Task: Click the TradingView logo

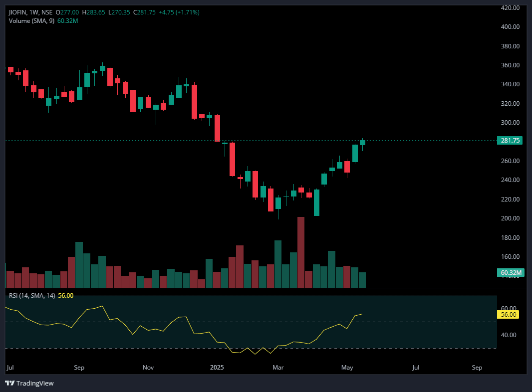Action: (29, 383)
